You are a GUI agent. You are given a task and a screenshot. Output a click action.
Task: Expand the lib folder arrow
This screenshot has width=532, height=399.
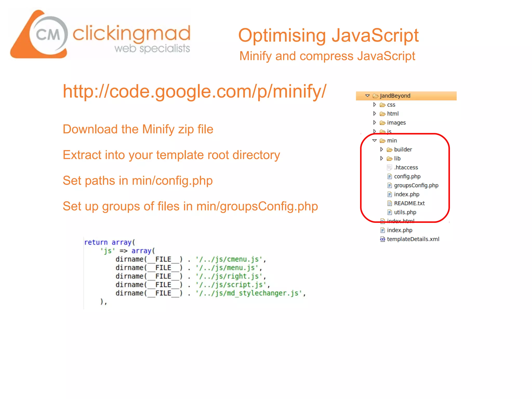382,158
